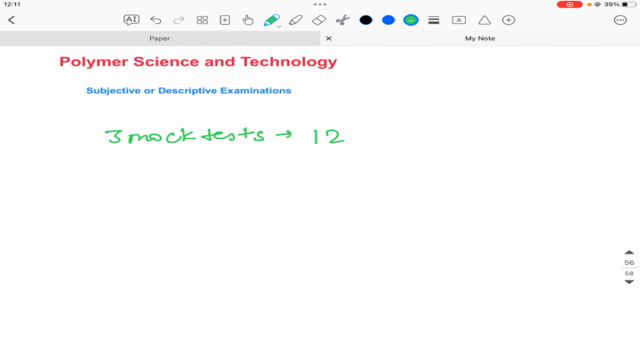
Task: Click the total page count 58
Action: (x=629, y=273)
